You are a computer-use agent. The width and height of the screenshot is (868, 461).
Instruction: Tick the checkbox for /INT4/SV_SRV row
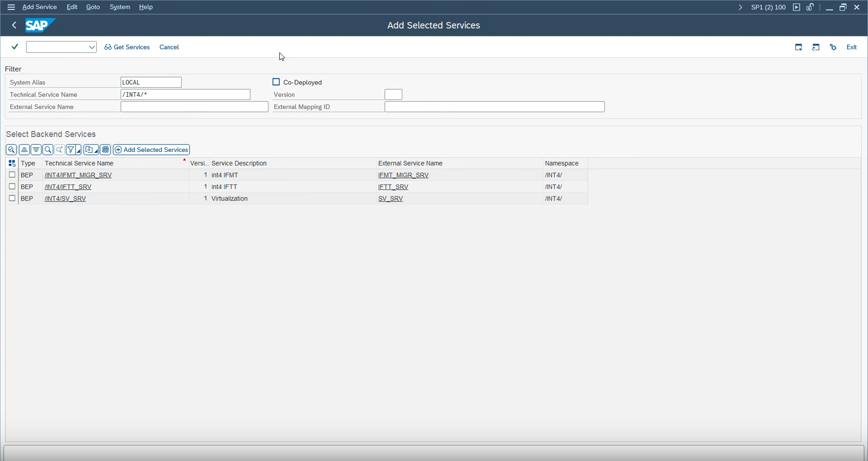click(12, 198)
